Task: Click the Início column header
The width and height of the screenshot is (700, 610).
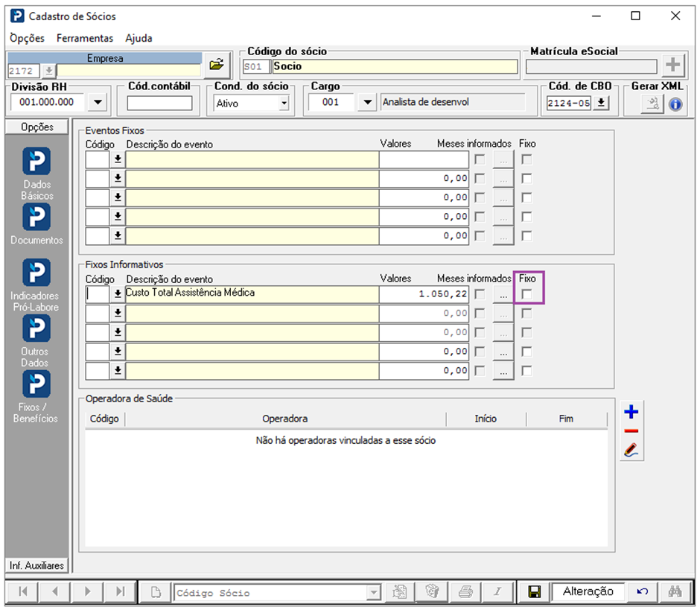Action: (x=486, y=419)
